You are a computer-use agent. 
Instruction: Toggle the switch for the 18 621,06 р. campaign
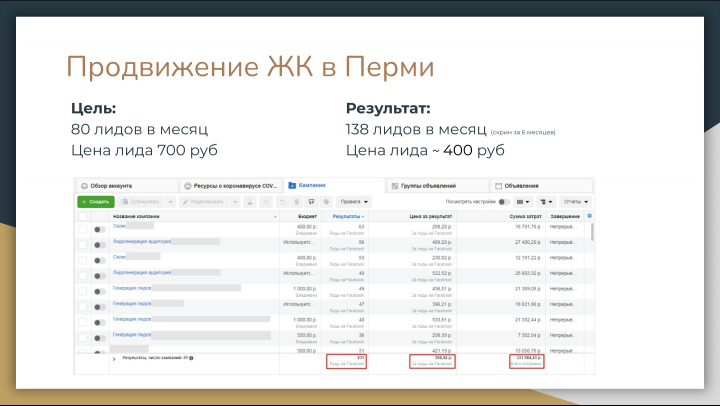[100, 307]
